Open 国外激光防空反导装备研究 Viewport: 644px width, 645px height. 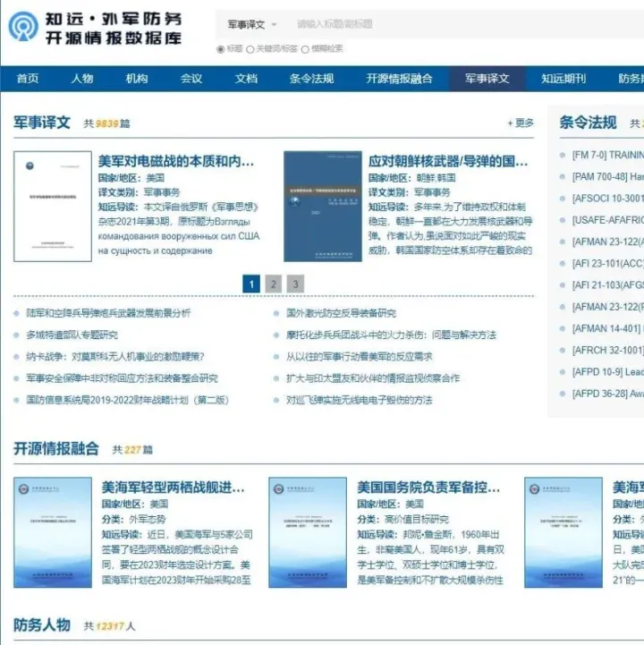coord(342,313)
